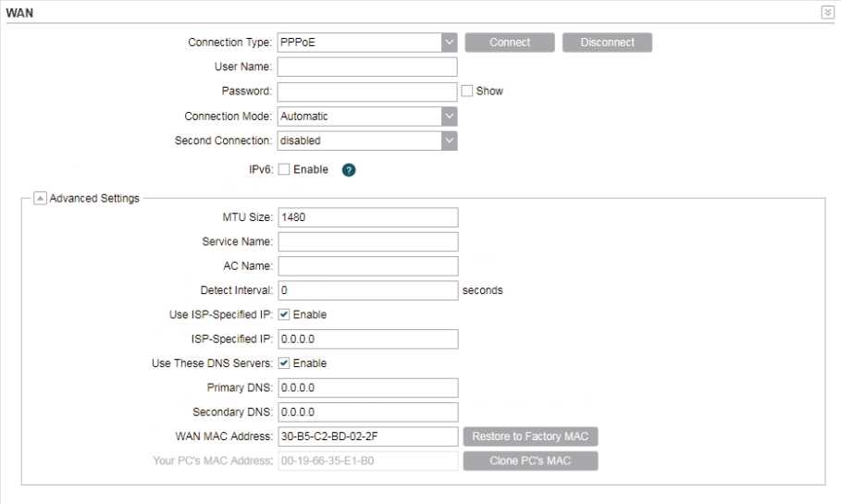The height and width of the screenshot is (504, 841).
Task: Enable the IPv6 checkbox
Action: pyautogui.click(x=284, y=170)
